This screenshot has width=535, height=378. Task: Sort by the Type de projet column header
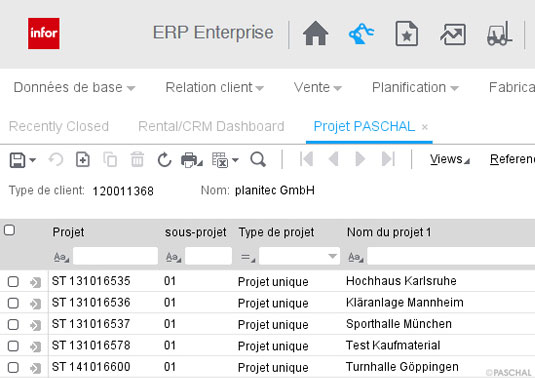(276, 232)
